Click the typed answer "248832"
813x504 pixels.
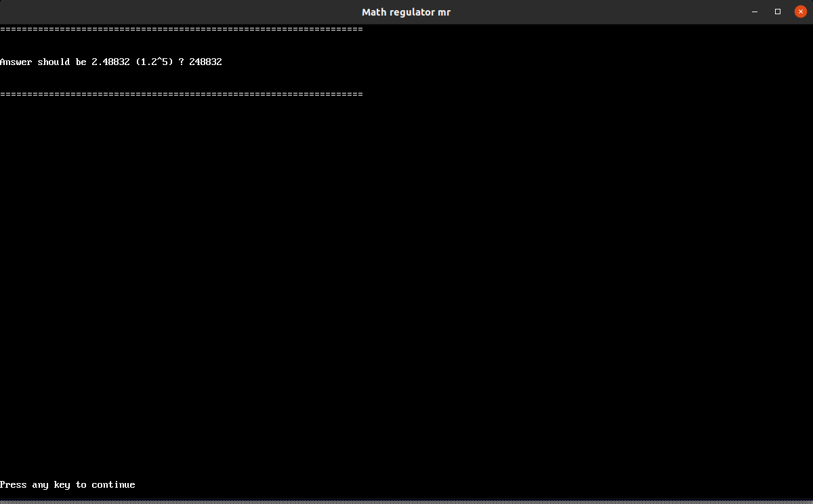point(205,62)
